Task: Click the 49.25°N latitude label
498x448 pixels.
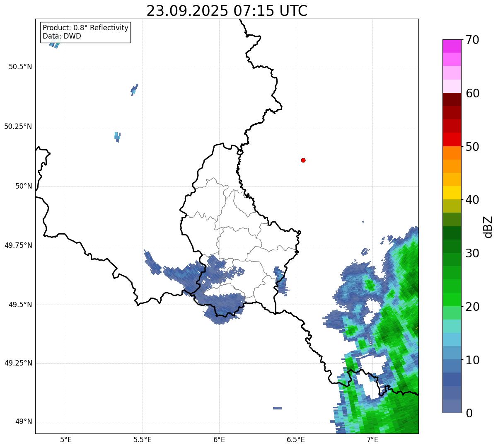Action: 18,363
